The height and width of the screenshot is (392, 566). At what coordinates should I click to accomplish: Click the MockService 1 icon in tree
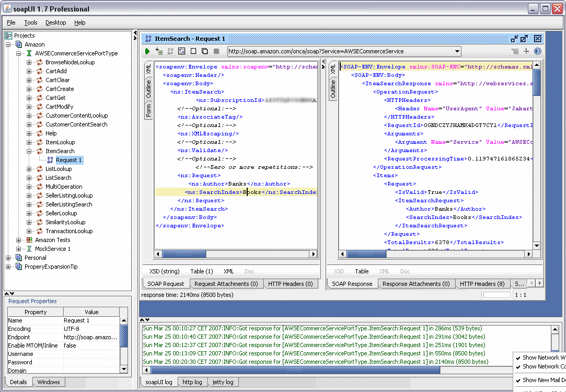click(29, 249)
